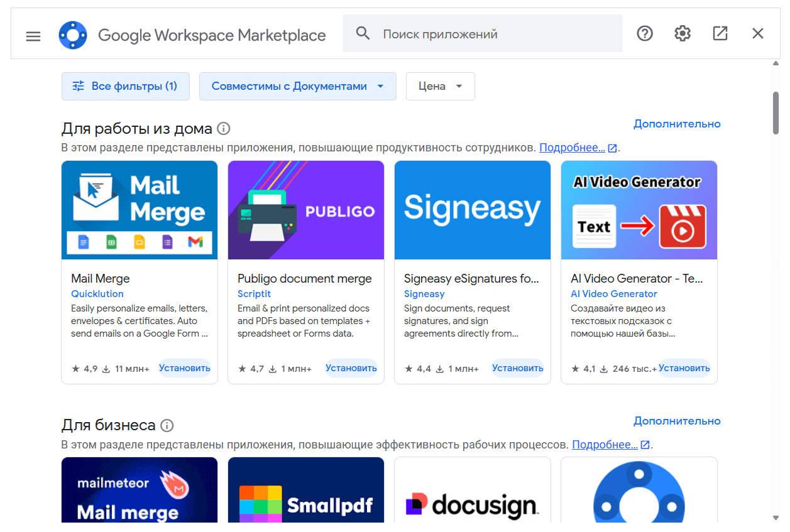Click the 246 тыс.+ installs text
790x532 pixels.
click(635, 369)
